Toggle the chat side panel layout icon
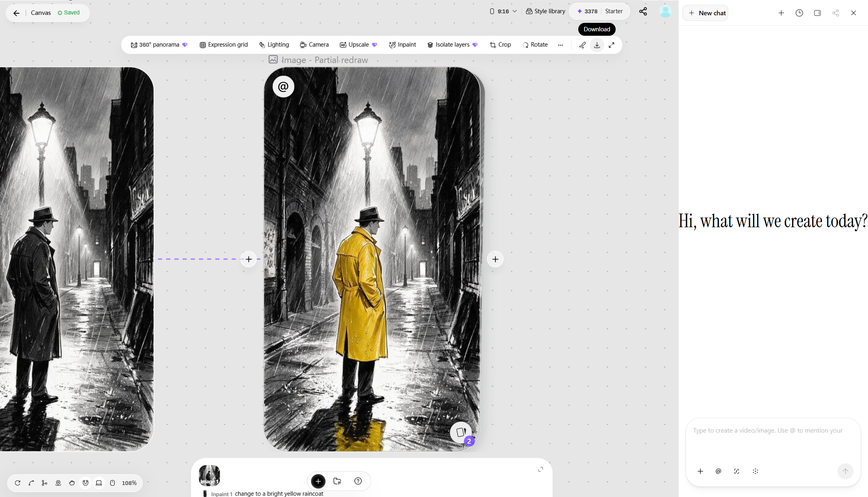This screenshot has width=868, height=497. point(817,13)
